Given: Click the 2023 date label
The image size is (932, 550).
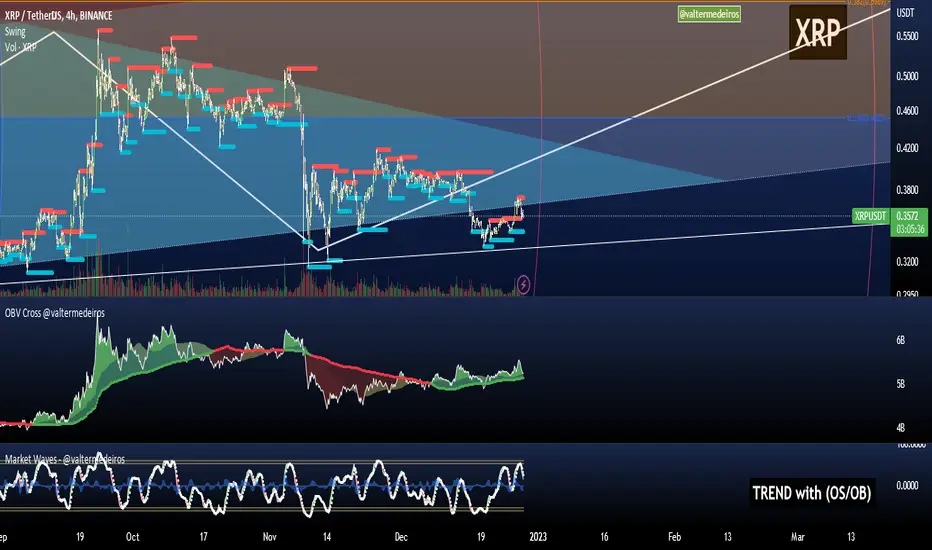Looking at the screenshot, I should click(538, 537).
